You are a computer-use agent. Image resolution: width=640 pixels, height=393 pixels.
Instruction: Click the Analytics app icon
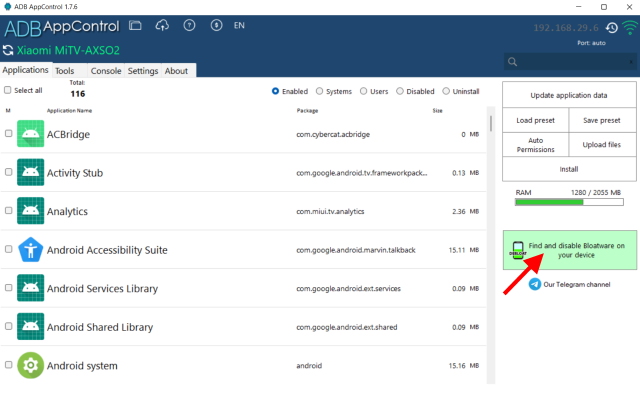click(x=31, y=211)
